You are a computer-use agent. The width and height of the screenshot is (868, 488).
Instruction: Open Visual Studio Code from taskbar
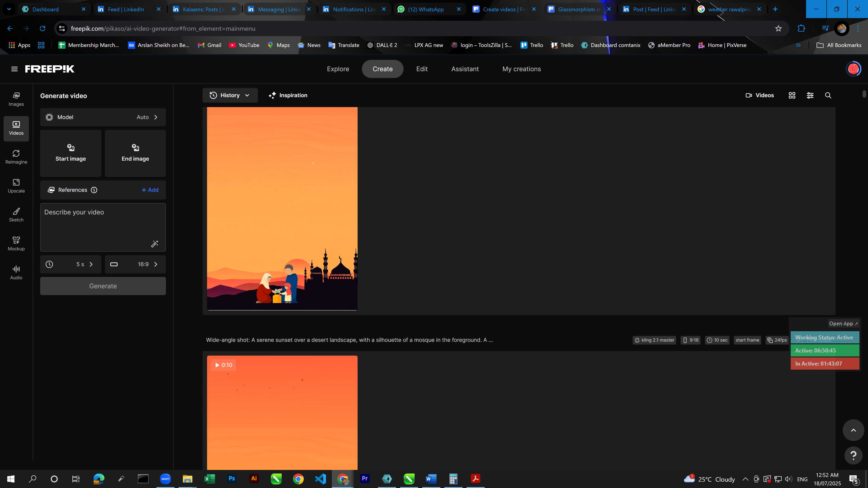(321, 479)
